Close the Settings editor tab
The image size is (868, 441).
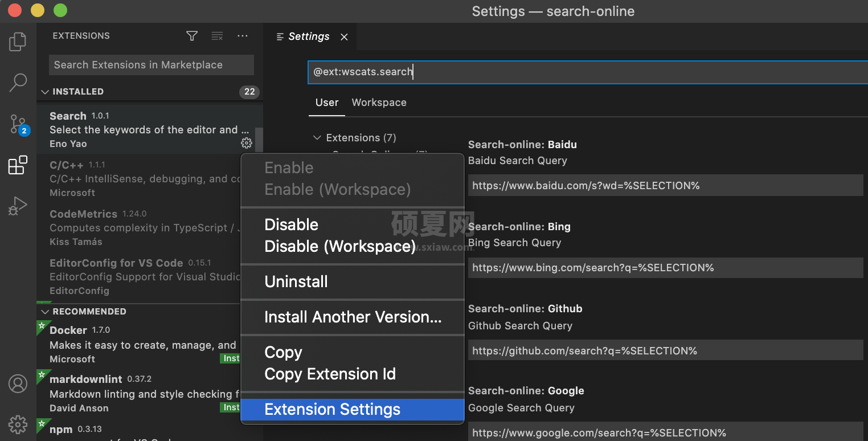click(x=344, y=36)
